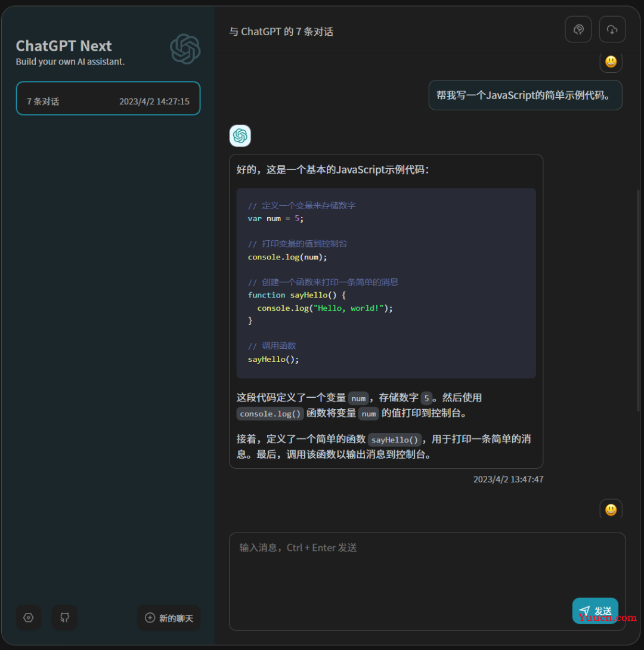
Task: Click the subtitle Build your own AI assistant.
Action: 70,62
